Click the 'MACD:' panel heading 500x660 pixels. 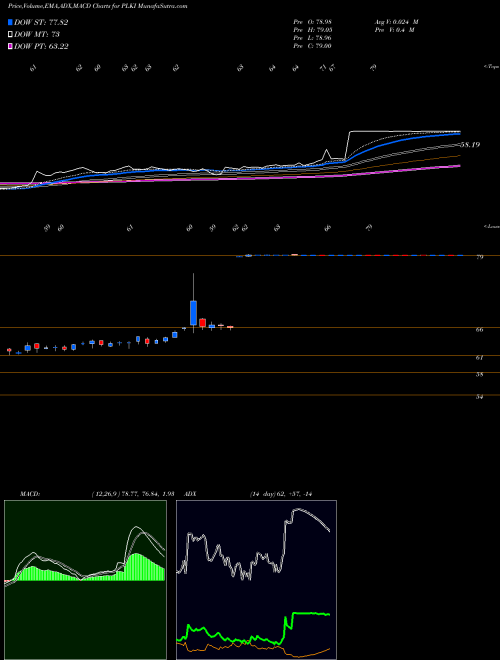29,494
